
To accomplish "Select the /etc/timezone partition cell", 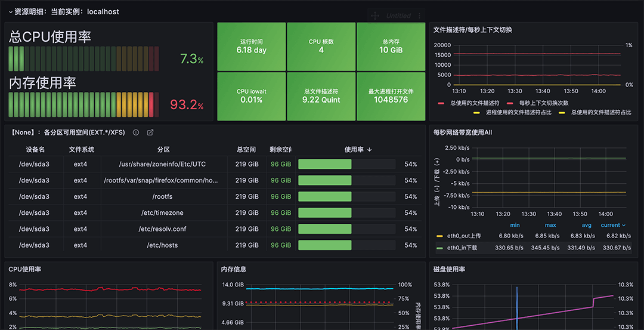I will 162,213.
